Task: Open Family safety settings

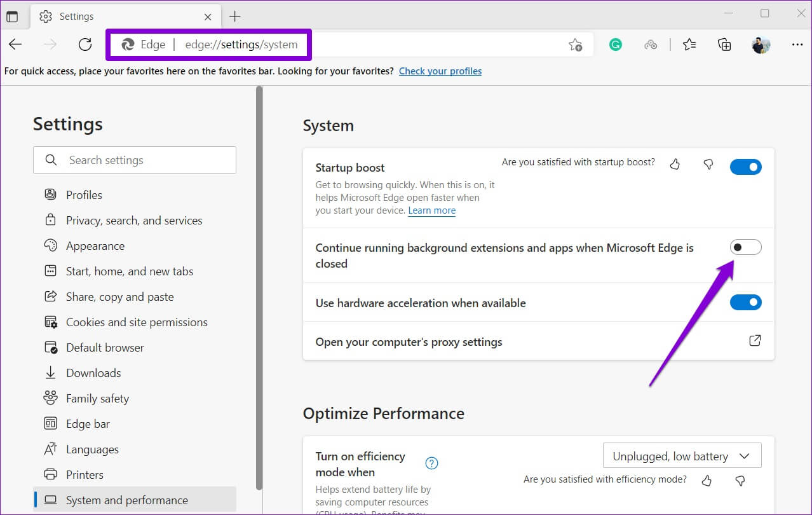Action: (x=135, y=398)
